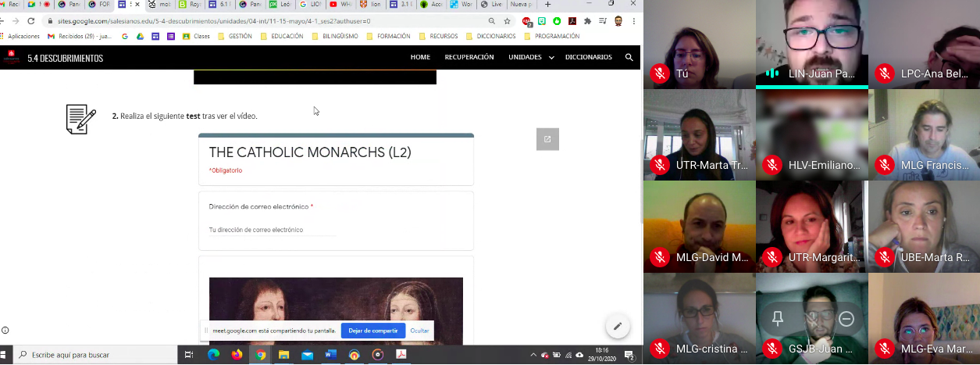Click the Ocultar link
Image resolution: width=980 pixels, height=365 pixels.
pyautogui.click(x=419, y=331)
